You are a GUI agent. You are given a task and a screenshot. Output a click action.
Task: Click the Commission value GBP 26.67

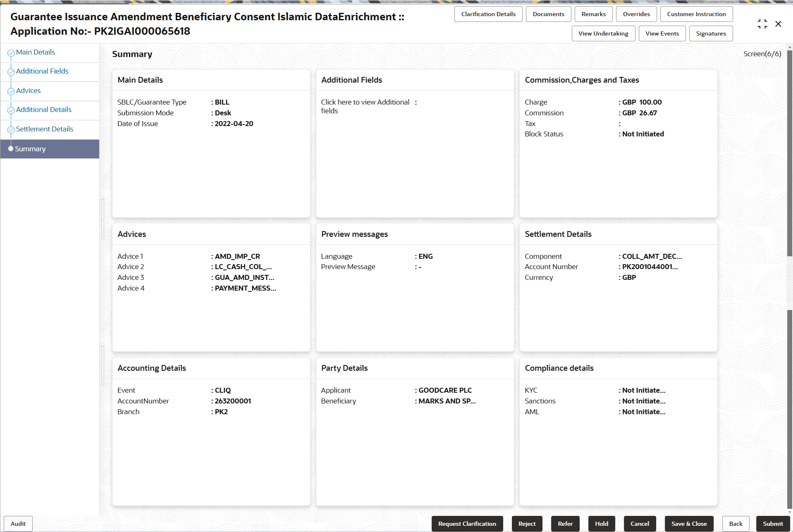[639, 113]
